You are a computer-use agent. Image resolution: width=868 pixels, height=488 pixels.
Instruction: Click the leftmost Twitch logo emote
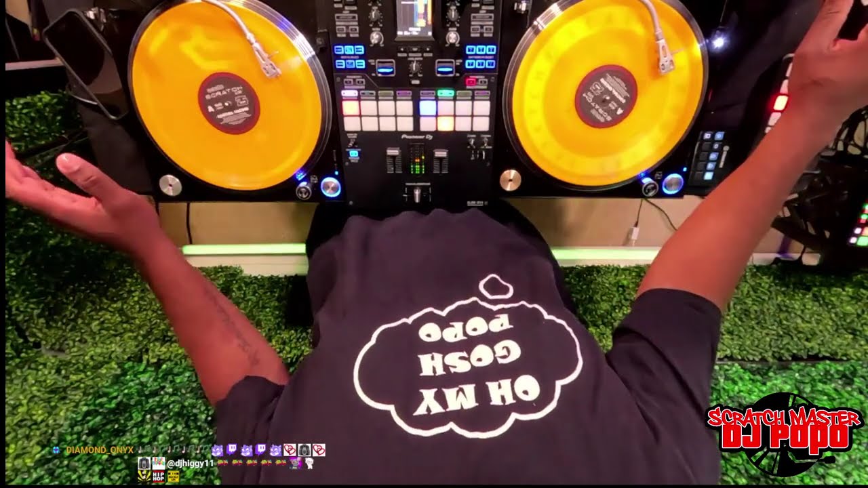pos(232,449)
